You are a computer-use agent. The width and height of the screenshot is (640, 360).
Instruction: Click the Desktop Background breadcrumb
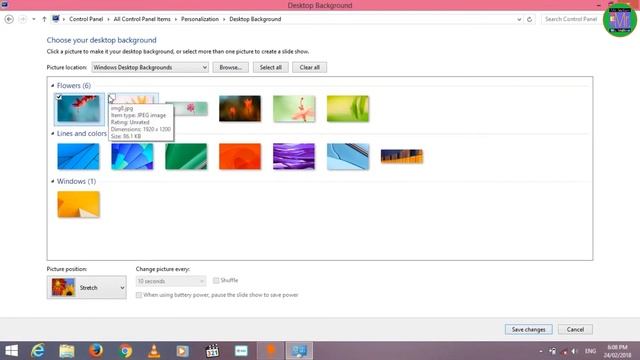pyautogui.click(x=255, y=19)
